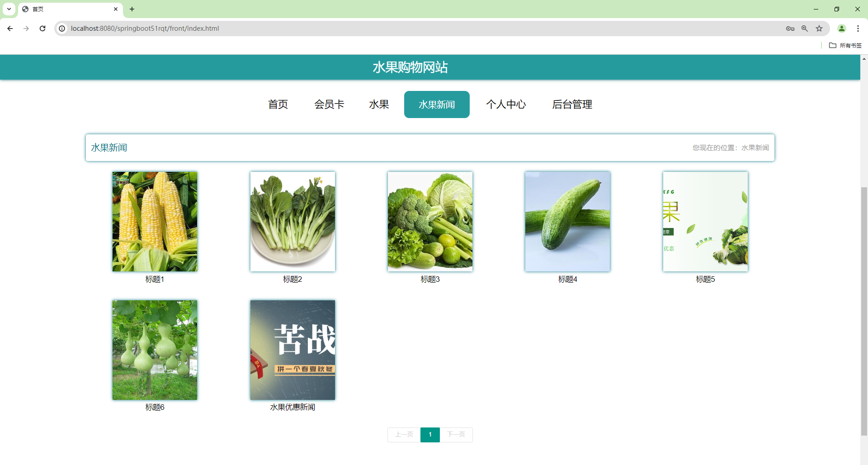Screen dimensions: 868x465
Task: Open the 标题1 corn news article
Action: pyautogui.click(x=154, y=221)
